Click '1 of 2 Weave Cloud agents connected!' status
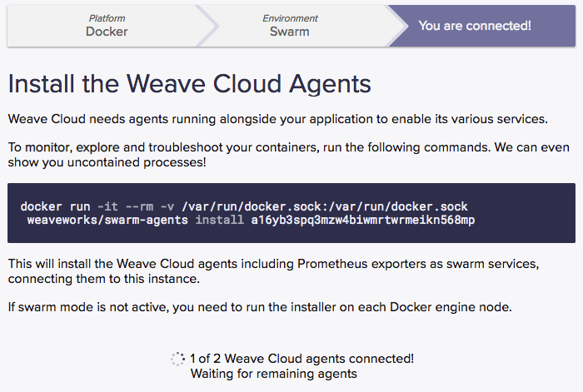Screen dimensions: 583x392 click(x=301, y=359)
